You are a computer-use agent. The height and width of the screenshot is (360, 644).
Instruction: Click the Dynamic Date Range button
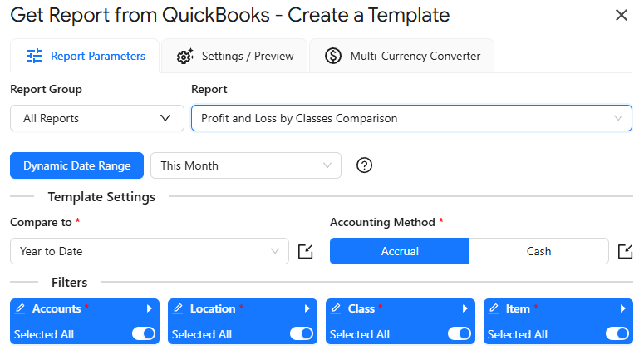point(77,165)
